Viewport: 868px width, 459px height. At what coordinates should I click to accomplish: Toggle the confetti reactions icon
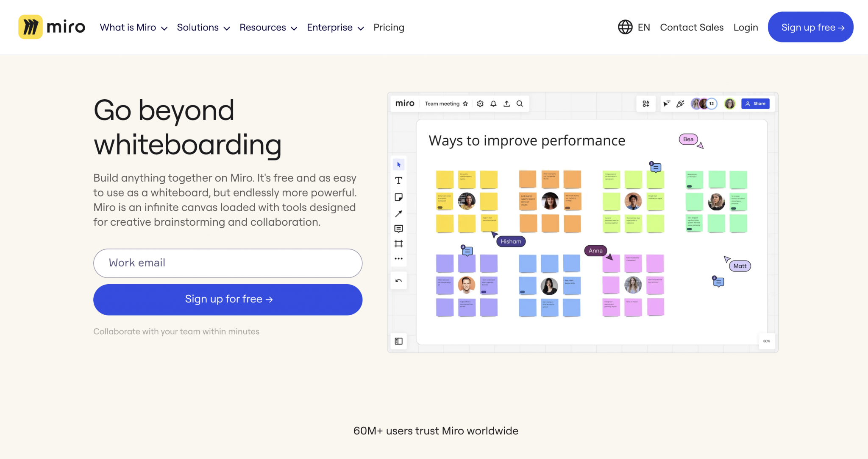tap(680, 103)
